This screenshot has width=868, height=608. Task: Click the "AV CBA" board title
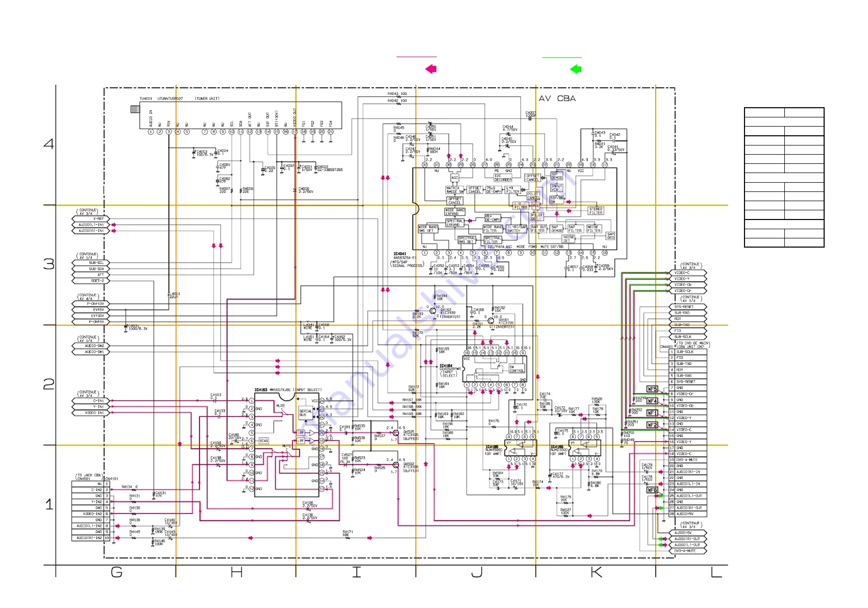[557, 99]
